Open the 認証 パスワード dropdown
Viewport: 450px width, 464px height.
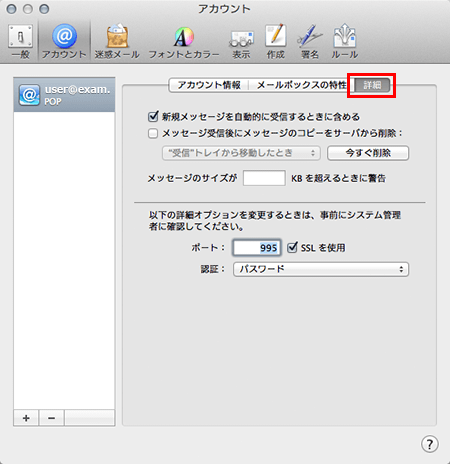321,269
